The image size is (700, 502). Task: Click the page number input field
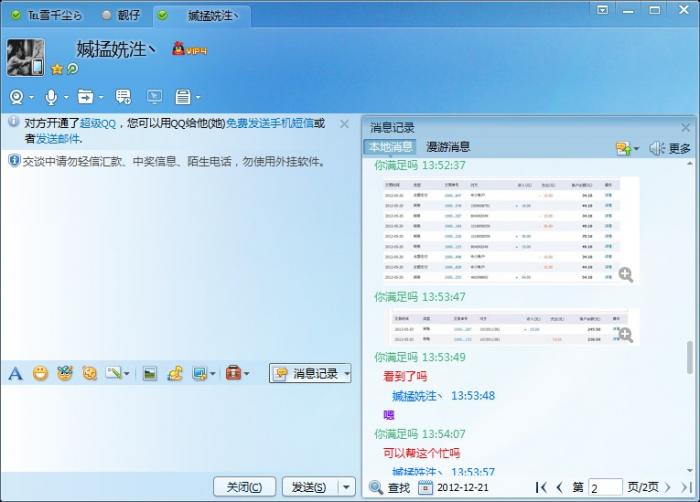point(605,488)
